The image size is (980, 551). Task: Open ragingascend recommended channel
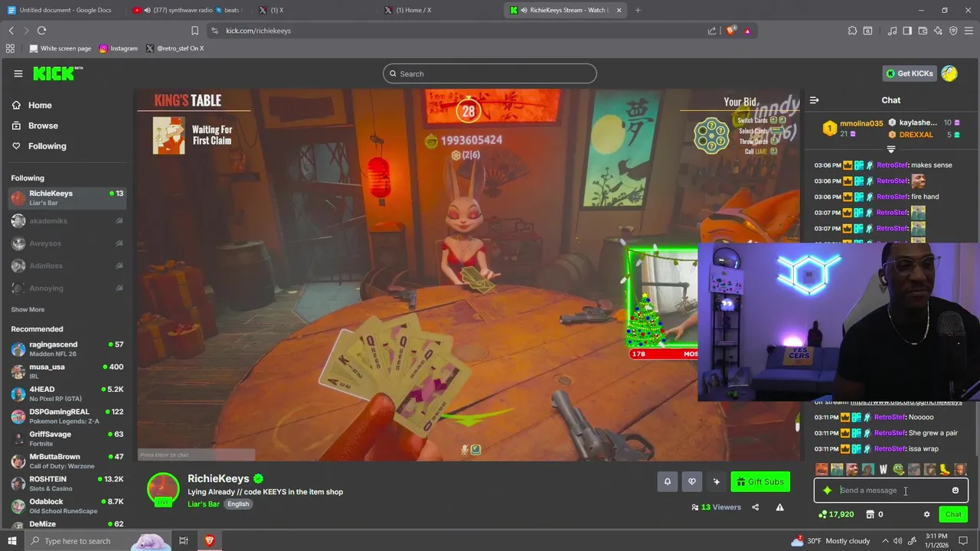[x=67, y=349]
